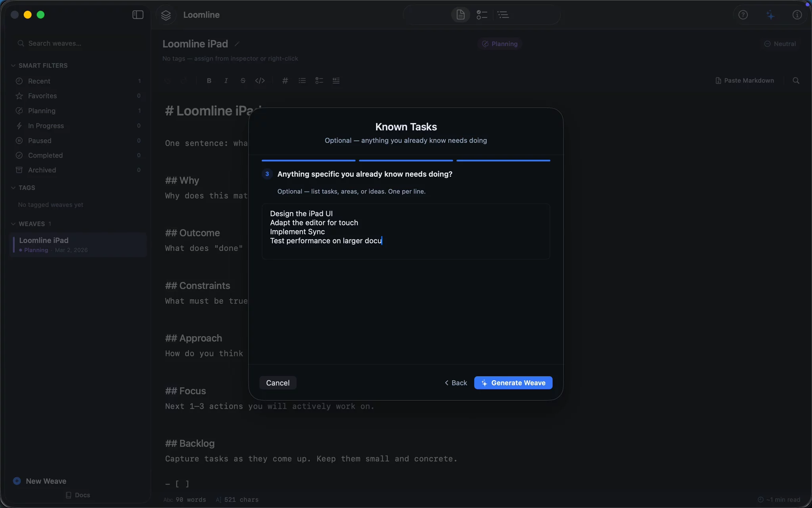This screenshot has width=812, height=508.
Task: Toggle the sidebar visibility
Action: [x=138, y=15]
